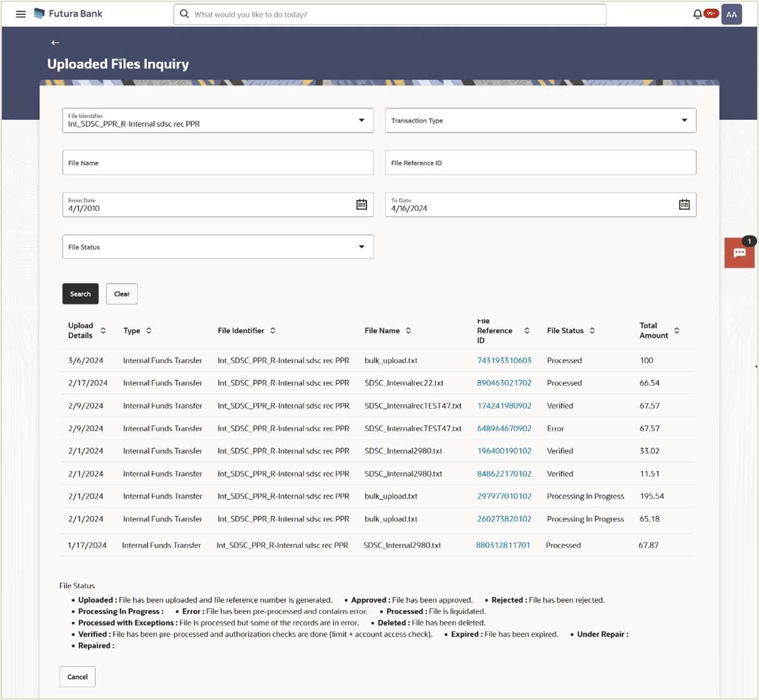Sort table by File Name column
The width and height of the screenshot is (759, 700).
[408, 331]
